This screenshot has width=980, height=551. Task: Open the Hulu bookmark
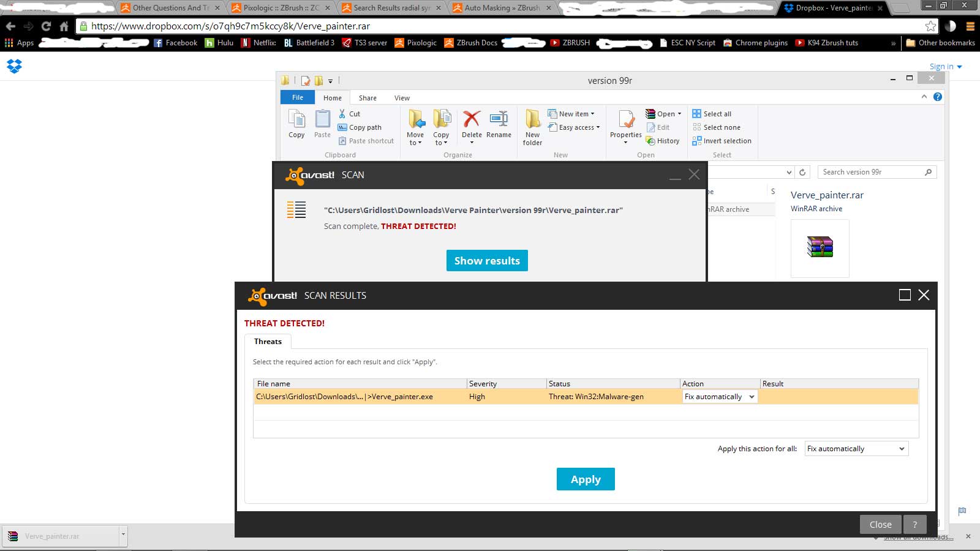pos(219,43)
